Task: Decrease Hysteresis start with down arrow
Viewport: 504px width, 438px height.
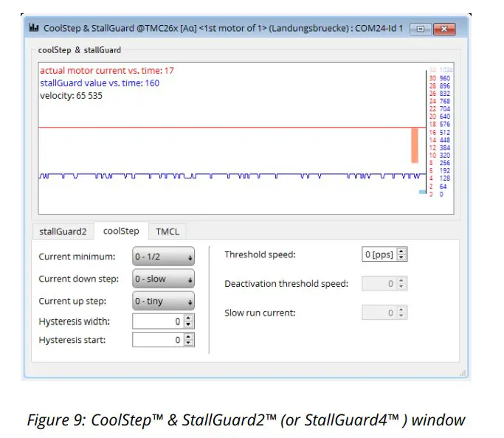Action: (189, 344)
